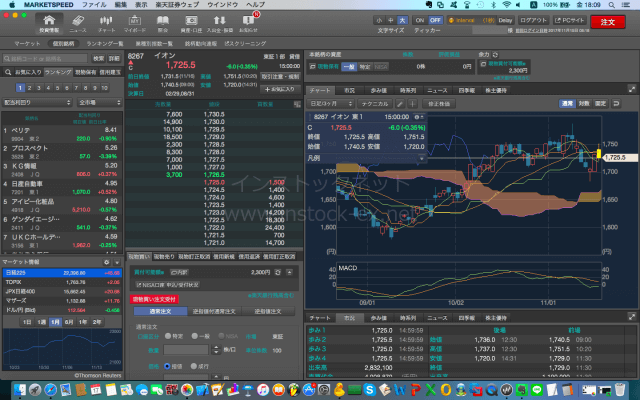Open the マーケット情報 dropdown arrow
This screenshot has width=640, height=400.
coord(117,262)
